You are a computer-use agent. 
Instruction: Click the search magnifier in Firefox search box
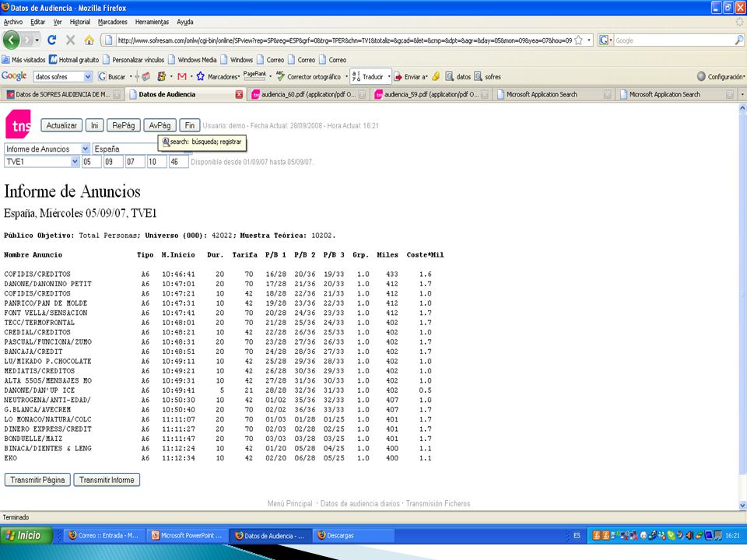pyautogui.click(x=739, y=40)
